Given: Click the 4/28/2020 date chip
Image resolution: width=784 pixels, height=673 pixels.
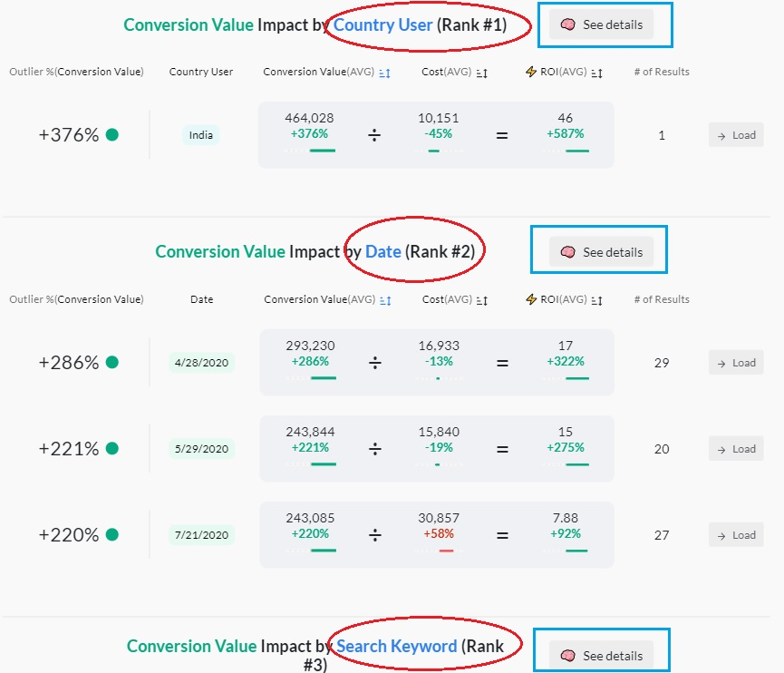Looking at the screenshot, I should 200,362.
